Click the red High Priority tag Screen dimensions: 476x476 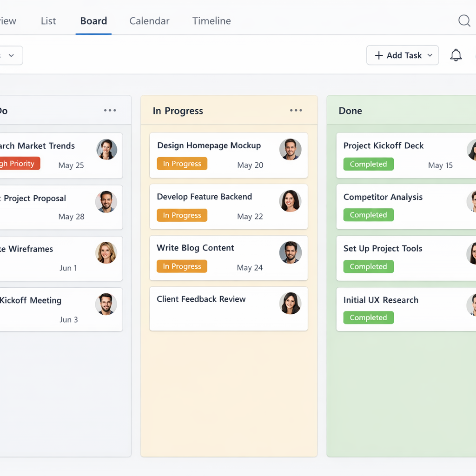coord(19,164)
